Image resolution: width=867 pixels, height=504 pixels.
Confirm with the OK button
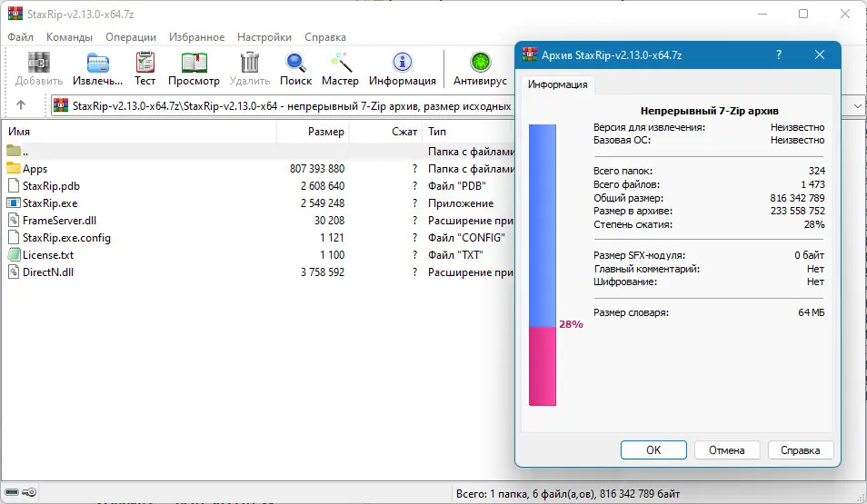pyautogui.click(x=653, y=450)
